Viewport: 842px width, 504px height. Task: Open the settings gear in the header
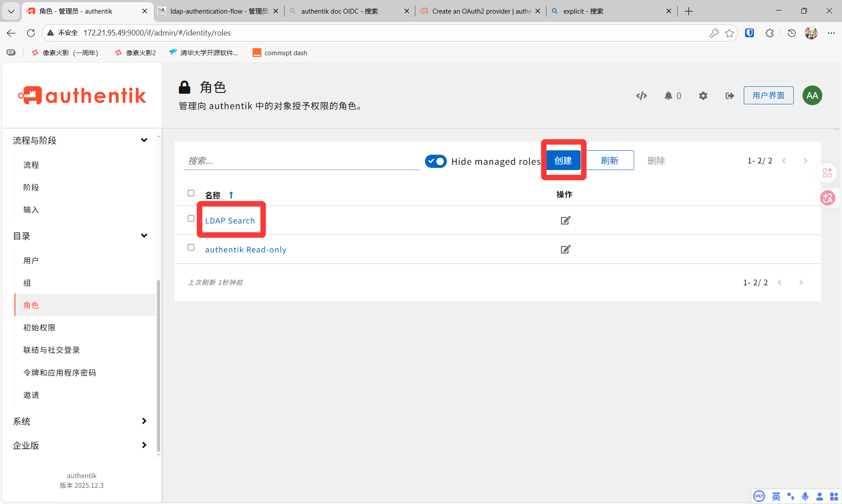tap(703, 96)
